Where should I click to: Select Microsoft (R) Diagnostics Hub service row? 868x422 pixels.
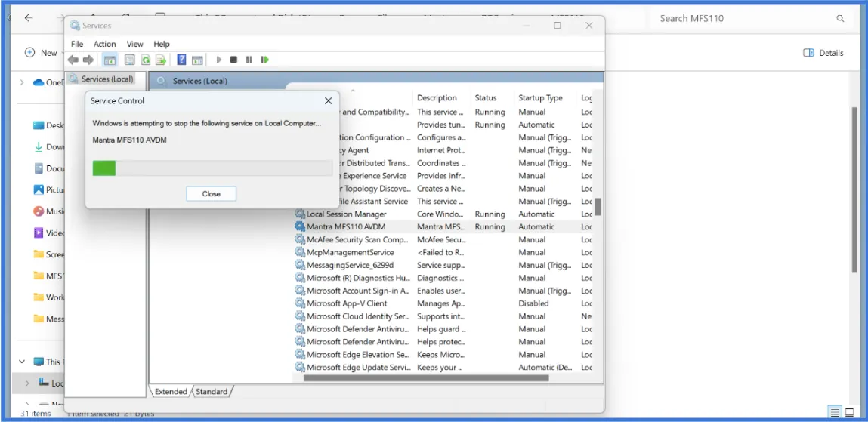[443, 278]
